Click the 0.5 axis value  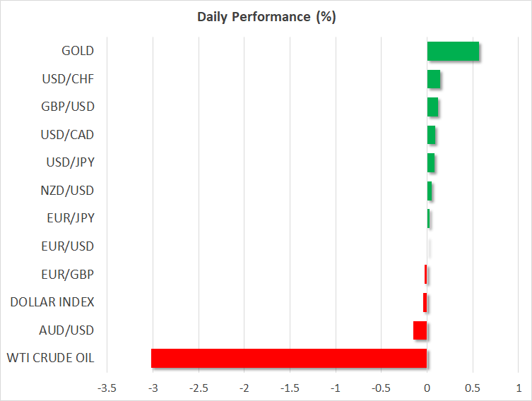point(473,388)
